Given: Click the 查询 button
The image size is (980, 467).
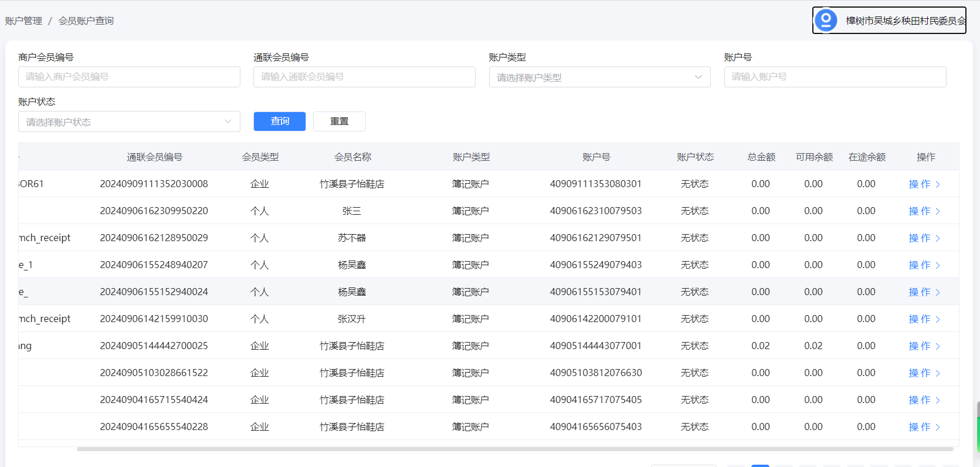Looking at the screenshot, I should (x=280, y=121).
